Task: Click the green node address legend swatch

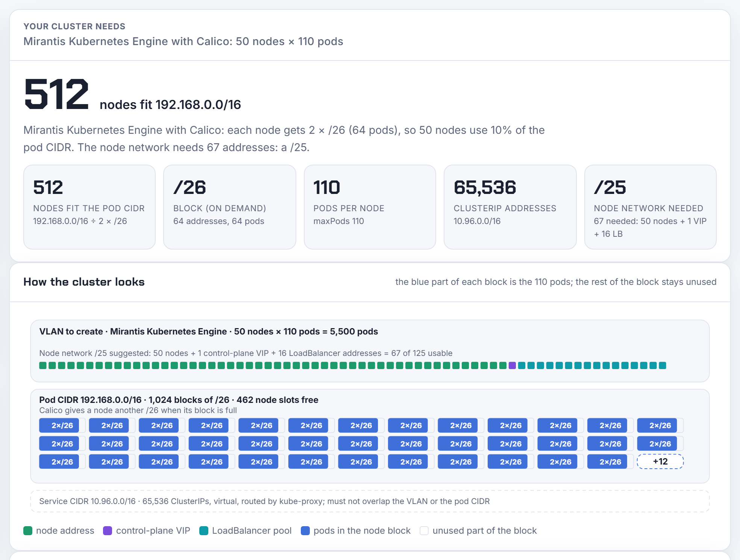Action: (28, 531)
